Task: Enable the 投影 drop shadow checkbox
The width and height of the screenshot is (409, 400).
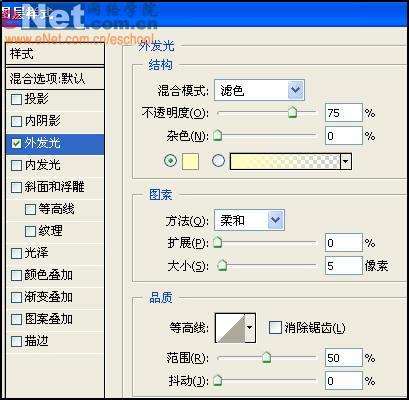Action: pyautogui.click(x=16, y=99)
